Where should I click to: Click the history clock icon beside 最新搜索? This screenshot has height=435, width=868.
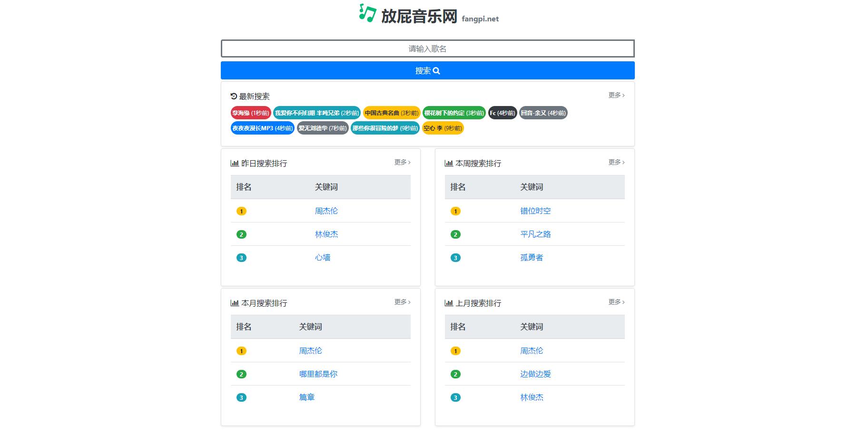233,96
